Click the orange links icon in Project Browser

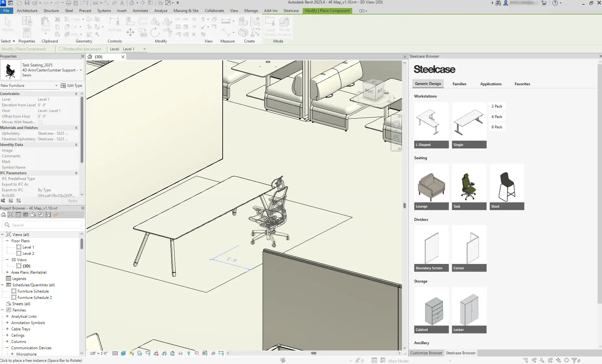pos(56,215)
